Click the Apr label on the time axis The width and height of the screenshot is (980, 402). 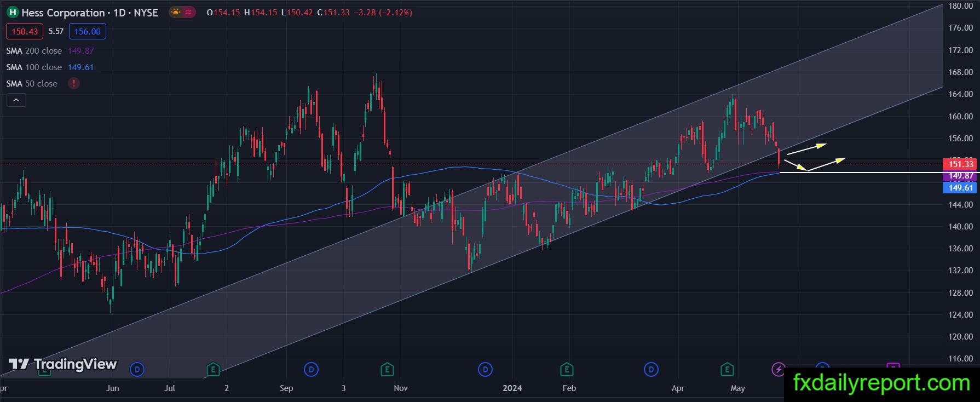[678, 388]
